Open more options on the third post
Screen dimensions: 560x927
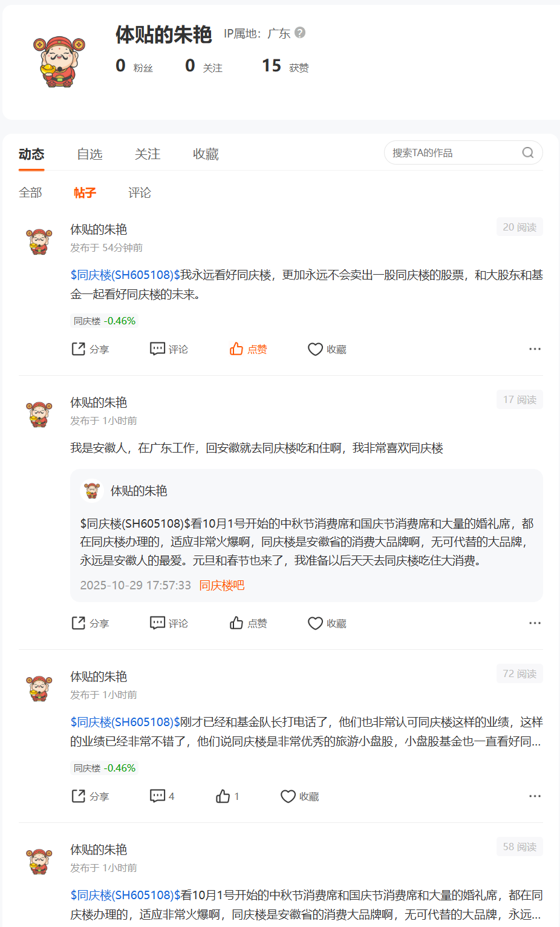click(x=535, y=796)
